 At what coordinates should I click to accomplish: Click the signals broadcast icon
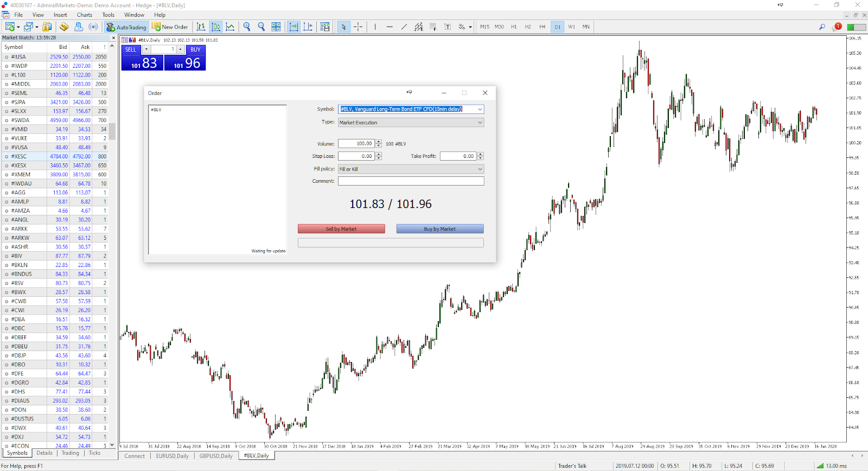(93, 27)
